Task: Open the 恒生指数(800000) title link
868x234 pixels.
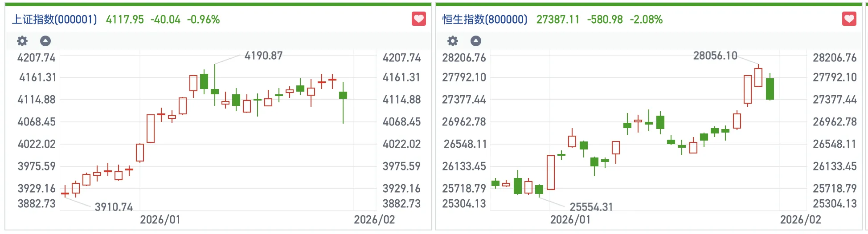Action: point(485,20)
